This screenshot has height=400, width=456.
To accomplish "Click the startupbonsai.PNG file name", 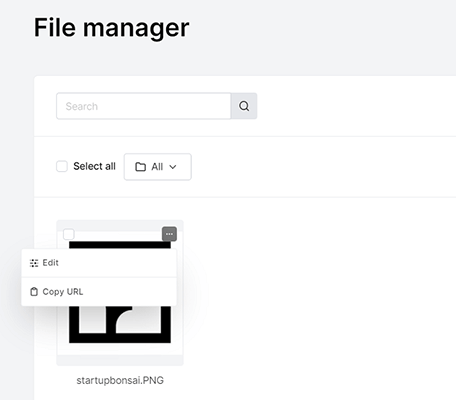I will pos(120,380).
